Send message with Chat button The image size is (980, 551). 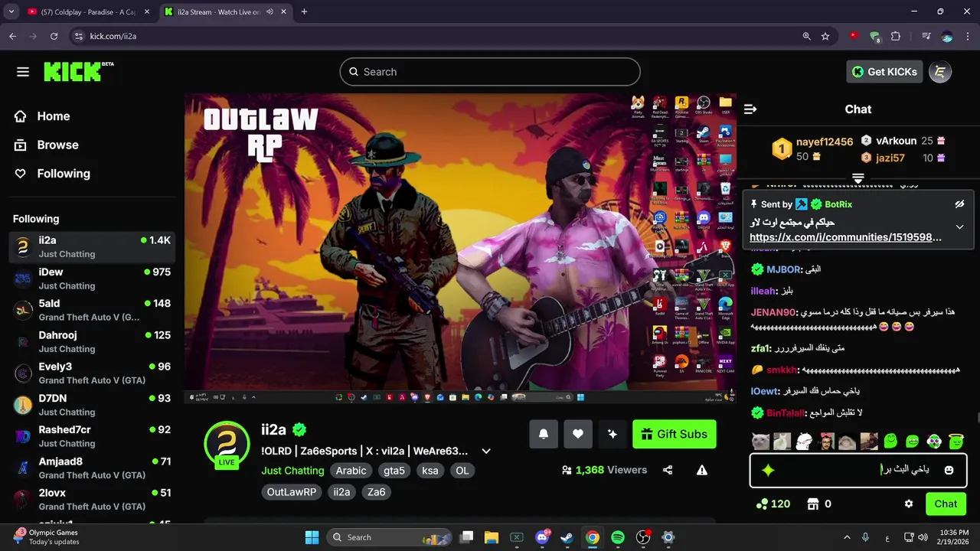click(x=946, y=504)
